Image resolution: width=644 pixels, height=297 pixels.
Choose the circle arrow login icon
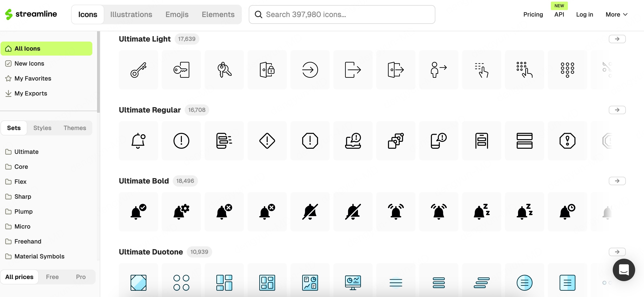point(310,70)
